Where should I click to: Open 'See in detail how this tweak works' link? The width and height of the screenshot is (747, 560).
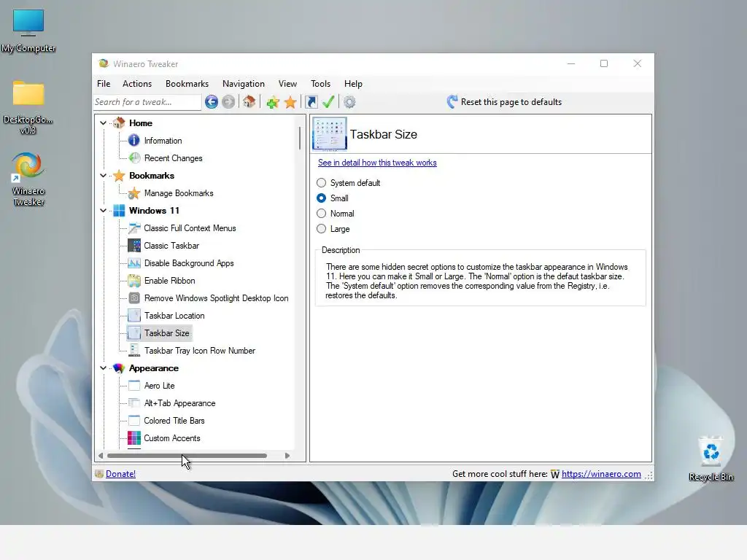point(377,163)
